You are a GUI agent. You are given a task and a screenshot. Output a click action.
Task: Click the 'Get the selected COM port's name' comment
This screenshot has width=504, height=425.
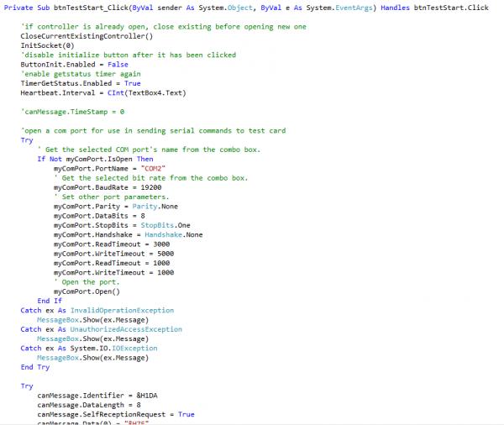149,150
